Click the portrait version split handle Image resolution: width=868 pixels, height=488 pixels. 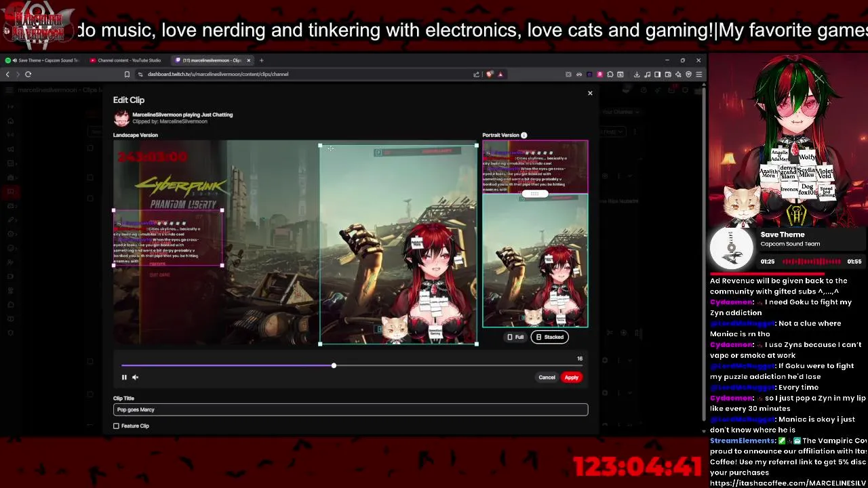534,194
